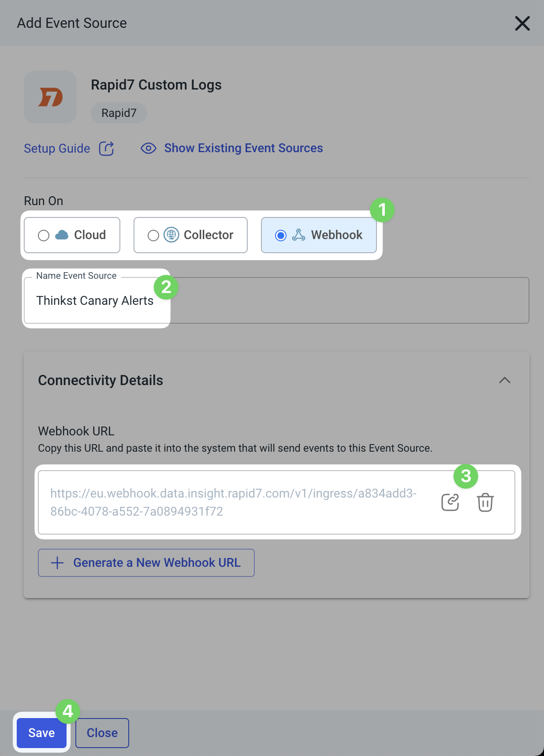The height and width of the screenshot is (756, 544).
Task: Click the plus icon for new webhook URL
Action: 57,563
